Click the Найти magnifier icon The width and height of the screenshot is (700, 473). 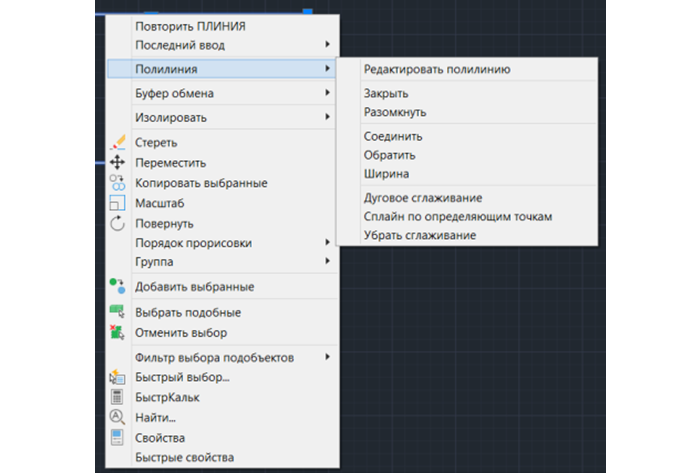coord(117,417)
